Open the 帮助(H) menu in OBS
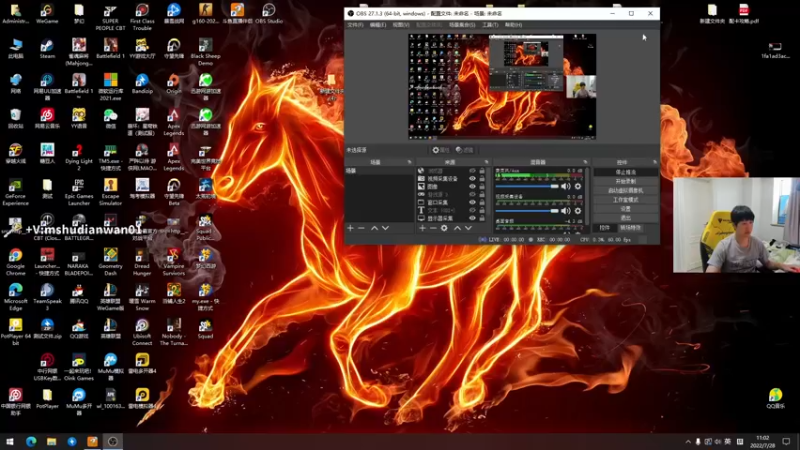 tap(513, 24)
